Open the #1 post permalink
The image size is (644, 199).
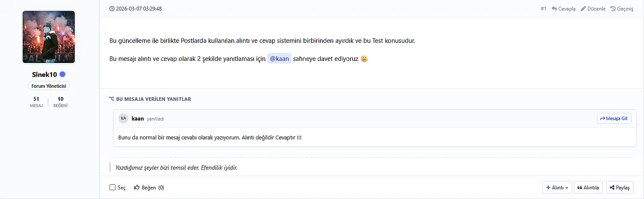point(544,8)
